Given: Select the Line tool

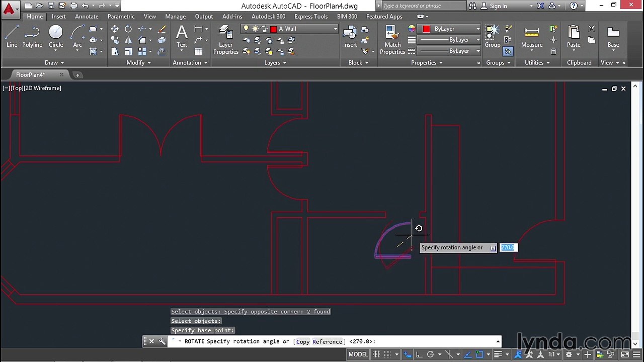Looking at the screenshot, I should coord(12,37).
